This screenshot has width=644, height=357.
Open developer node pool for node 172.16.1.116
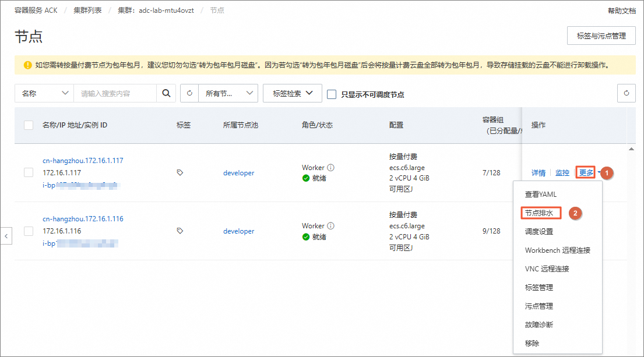238,231
